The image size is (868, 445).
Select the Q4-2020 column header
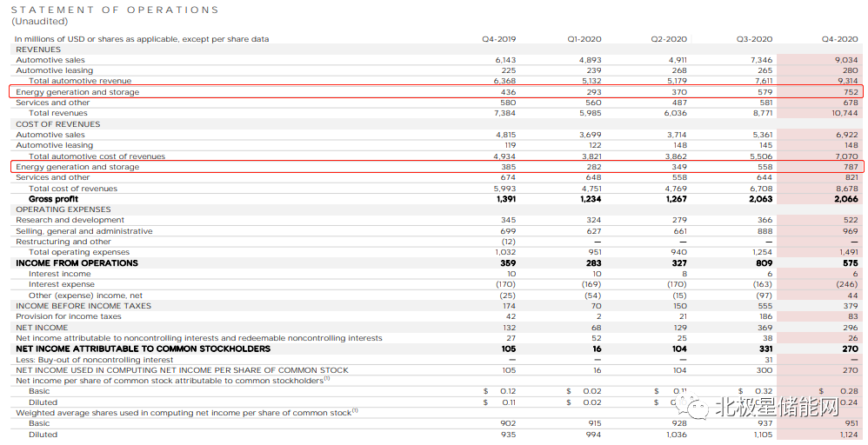(x=839, y=39)
